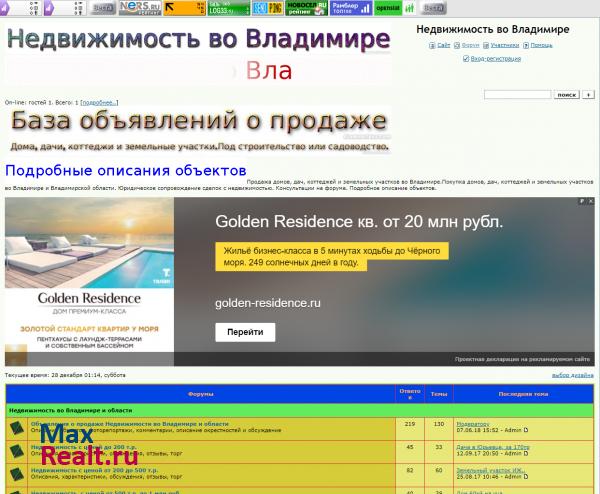Focus the forum search input field
600x494 pixels.
click(517, 95)
